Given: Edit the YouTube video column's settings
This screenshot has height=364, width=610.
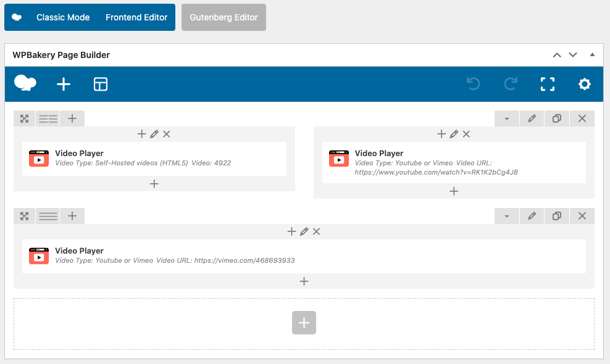Looking at the screenshot, I should click(454, 134).
